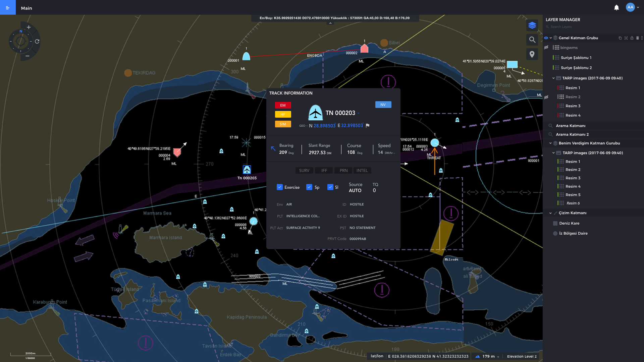Open more options for Genel Katman Grubu
The height and width of the screenshot is (362, 644).
coord(642,38)
